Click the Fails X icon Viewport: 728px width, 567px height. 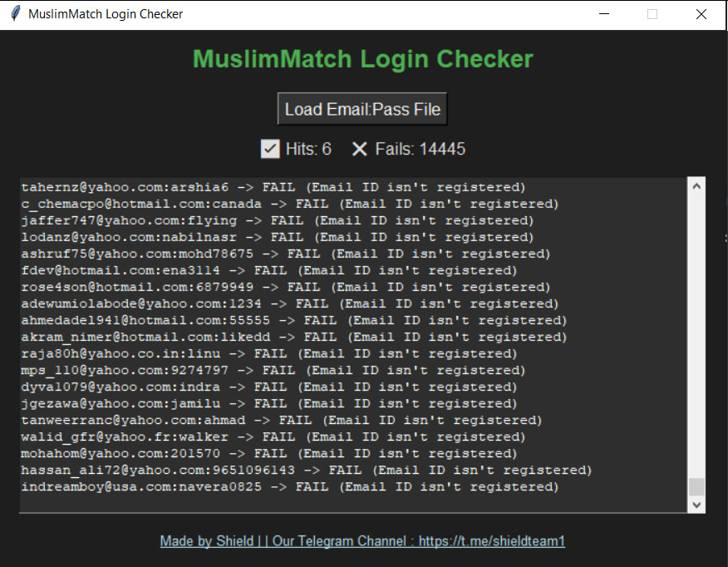359,149
